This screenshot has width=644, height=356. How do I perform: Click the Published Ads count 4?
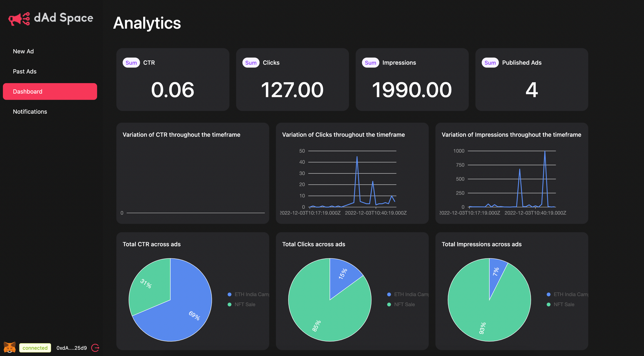pyautogui.click(x=532, y=90)
